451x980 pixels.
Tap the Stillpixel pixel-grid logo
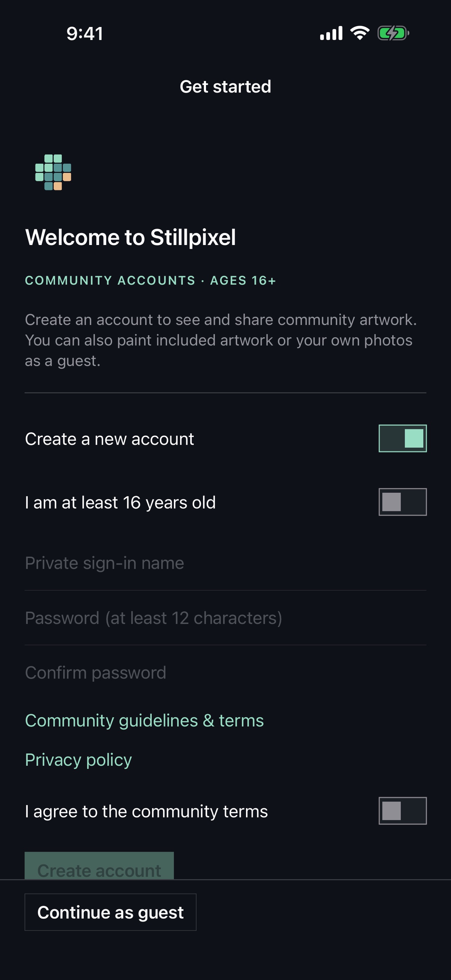click(53, 172)
